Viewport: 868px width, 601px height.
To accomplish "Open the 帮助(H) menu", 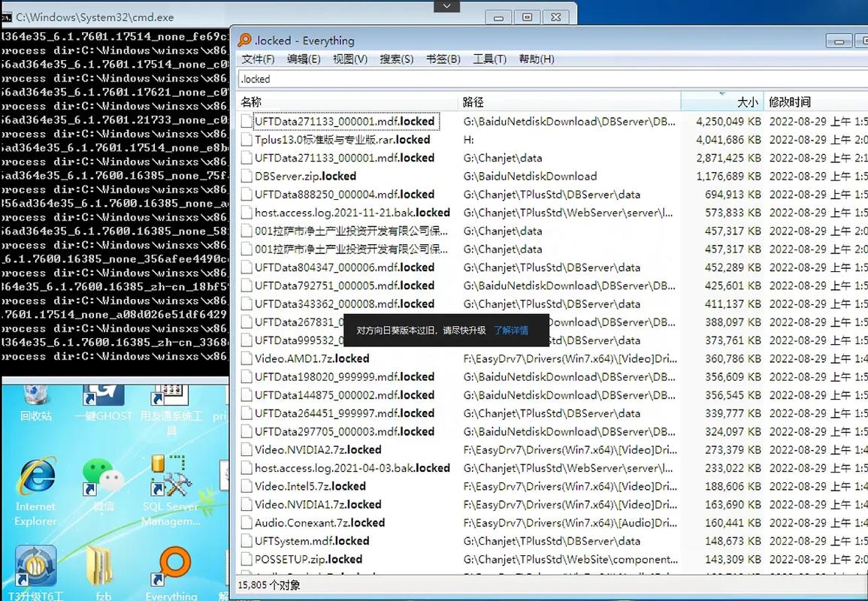I will click(537, 59).
